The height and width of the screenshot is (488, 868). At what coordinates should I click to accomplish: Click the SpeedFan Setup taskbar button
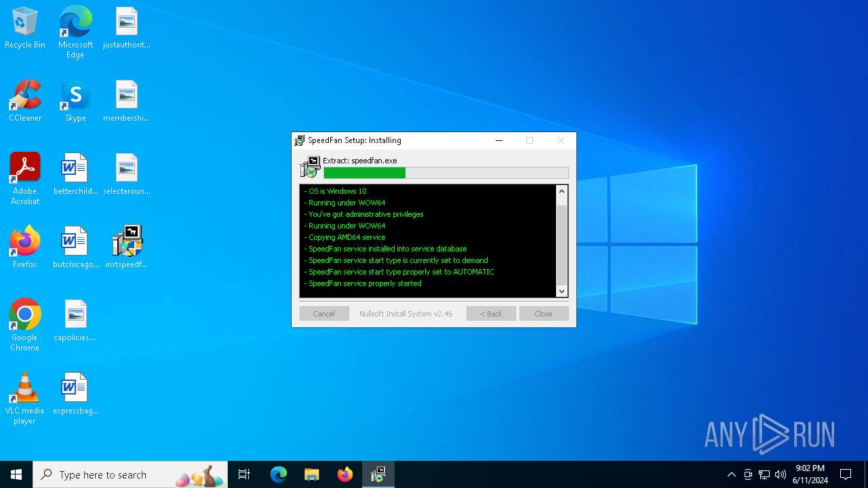[378, 474]
